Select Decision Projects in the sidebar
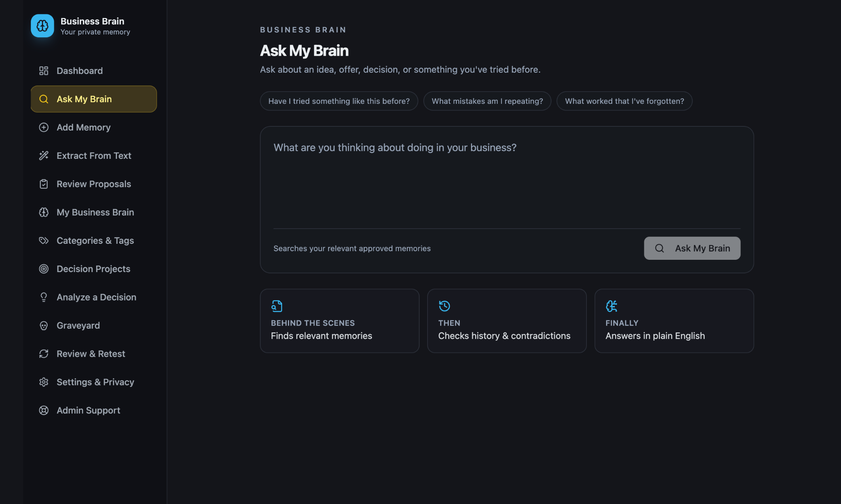 point(94,269)
